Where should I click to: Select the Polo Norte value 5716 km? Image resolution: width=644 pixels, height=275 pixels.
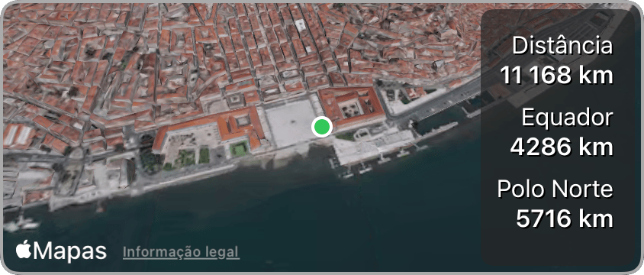[565, 218]
